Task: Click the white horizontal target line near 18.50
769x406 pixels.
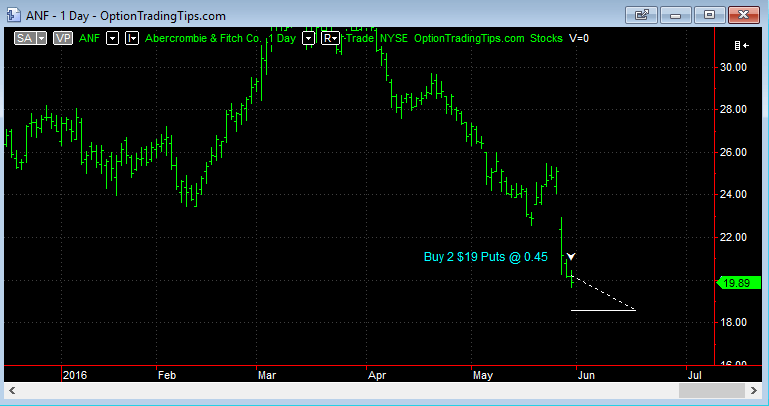Action: coord(603,310)
